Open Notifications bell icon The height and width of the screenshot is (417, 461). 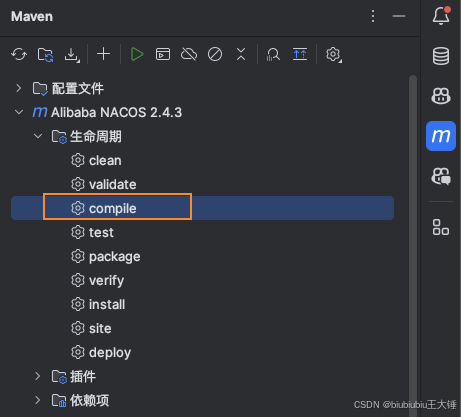(441, 15)
